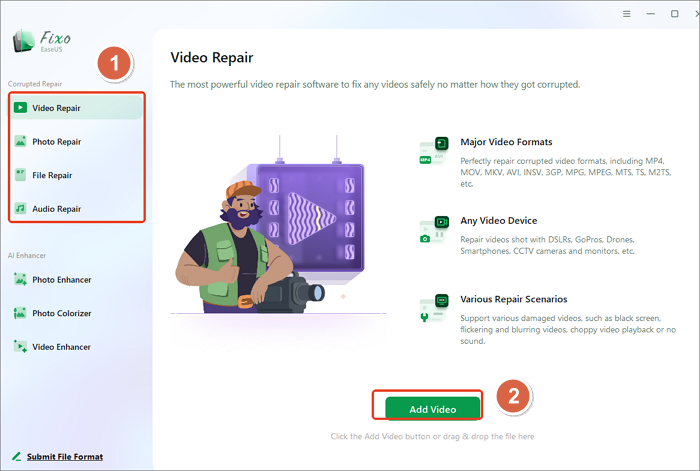Click the "Various Repair Scenarios" heading
Viewport: 700px width, 471px height.
(514, 299)
